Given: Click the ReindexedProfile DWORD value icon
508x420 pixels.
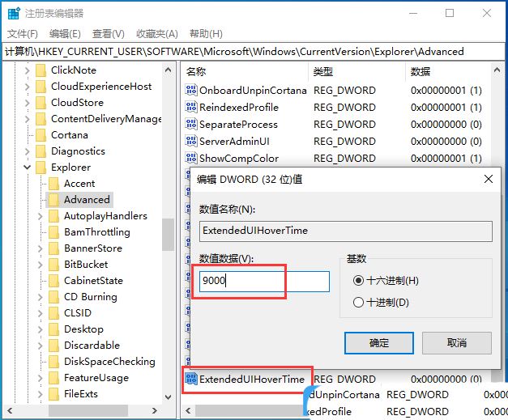Looking at the screenshot, I should [191, 107].
